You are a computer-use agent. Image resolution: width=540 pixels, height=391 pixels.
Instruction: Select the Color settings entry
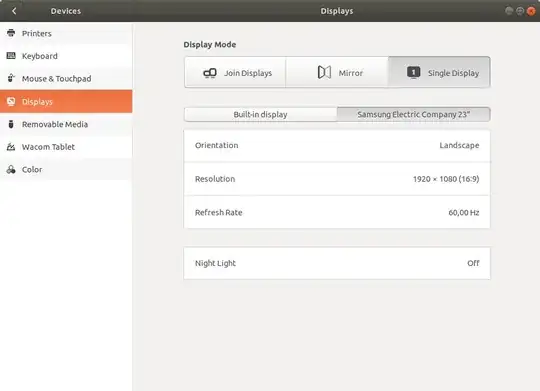click(66, 169)
